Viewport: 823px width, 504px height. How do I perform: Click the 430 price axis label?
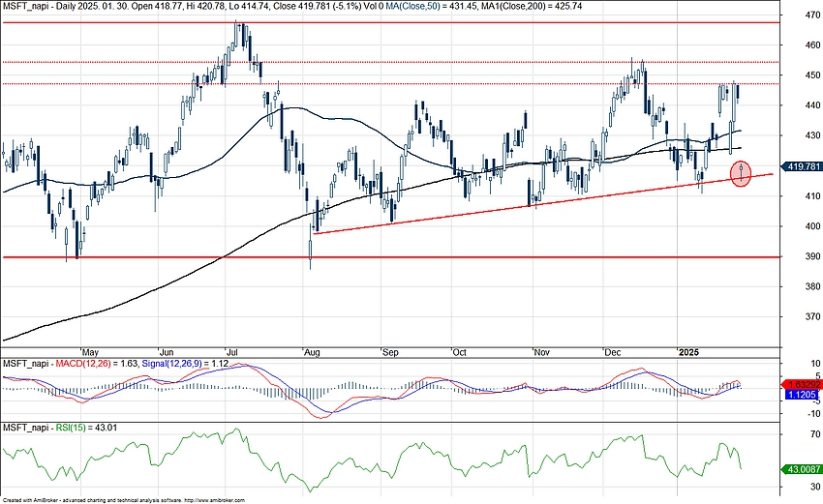click(x=813, y=135)
